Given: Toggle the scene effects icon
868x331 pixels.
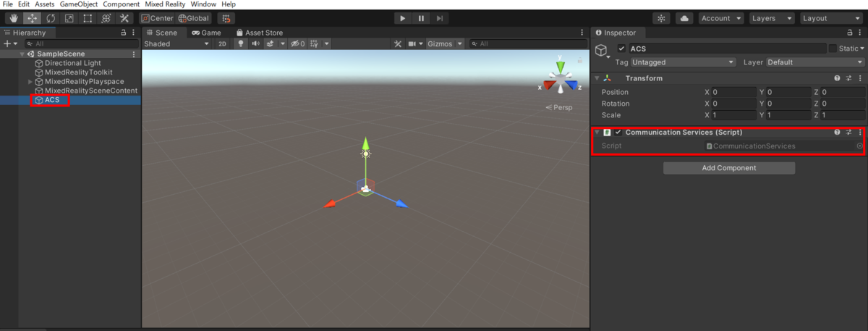Looking at the screenshot, I should pos(270,43).
